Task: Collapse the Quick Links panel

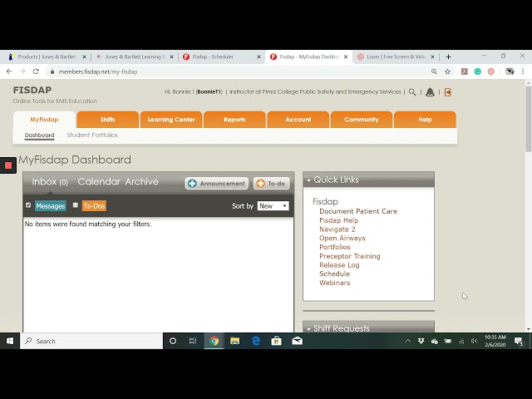Action: point(308,180)
